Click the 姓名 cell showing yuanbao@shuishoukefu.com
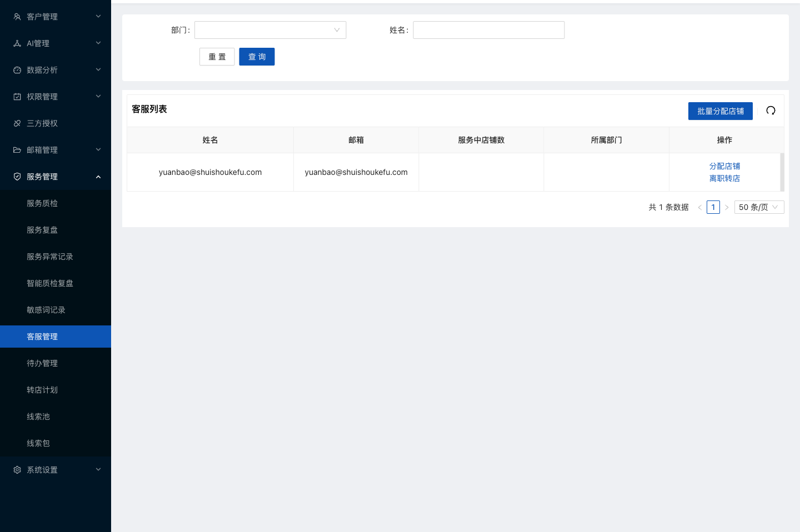Image resolution: width=800 pixels, height=532 pixels. (210, 172)
